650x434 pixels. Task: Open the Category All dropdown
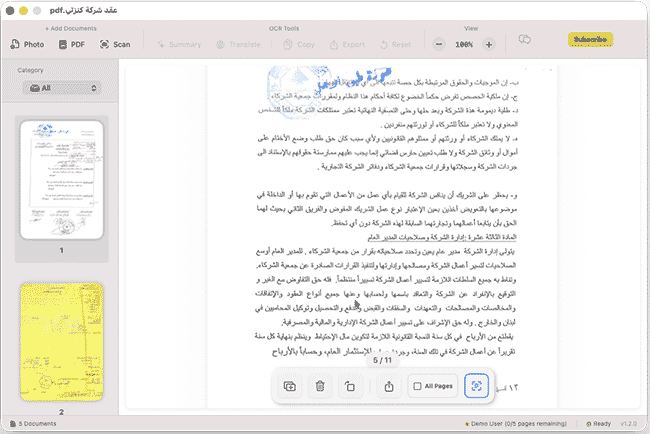coord(62,88)
